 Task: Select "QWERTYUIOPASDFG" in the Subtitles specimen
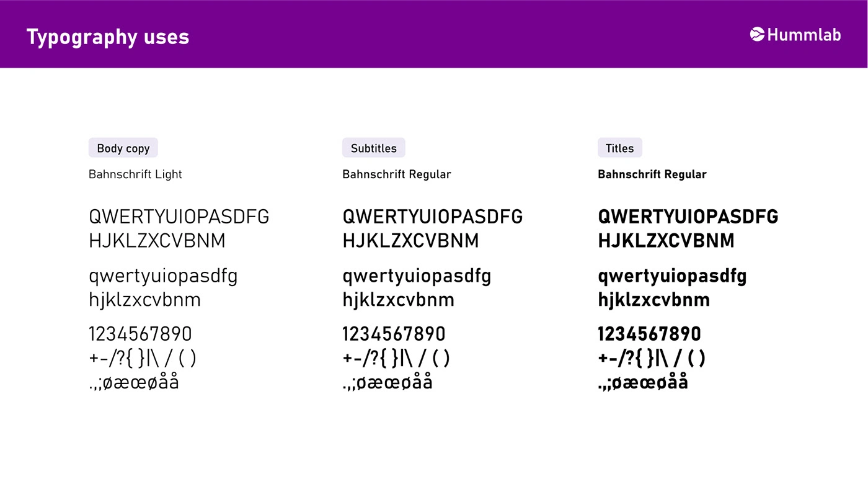click(433, 217)
